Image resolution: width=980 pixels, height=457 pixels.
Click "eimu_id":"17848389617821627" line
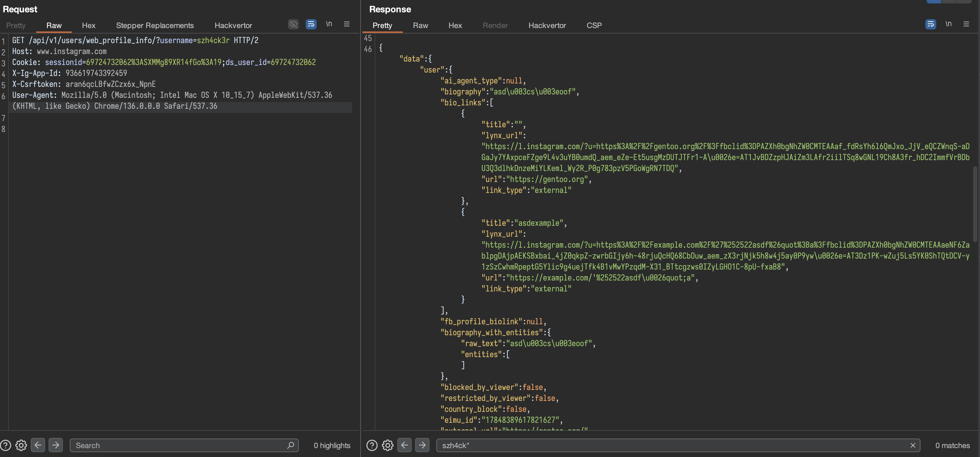pyautogui.click(x=502, y=420)
